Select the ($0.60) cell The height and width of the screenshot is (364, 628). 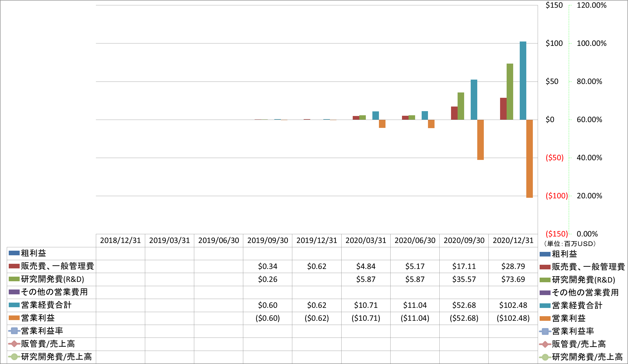coord(268,318)
